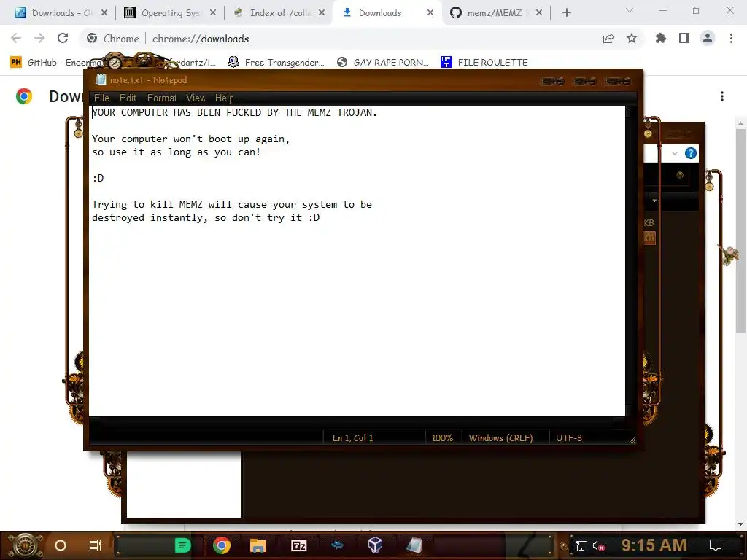Click the note.txt Notepad title icon

point(101,80)
